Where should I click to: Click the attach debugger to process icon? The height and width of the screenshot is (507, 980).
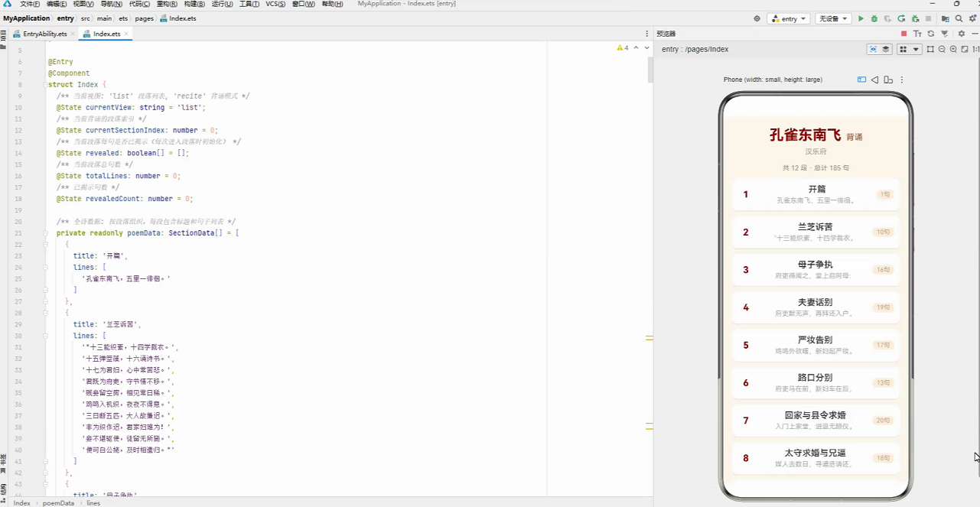click(915, 18)
